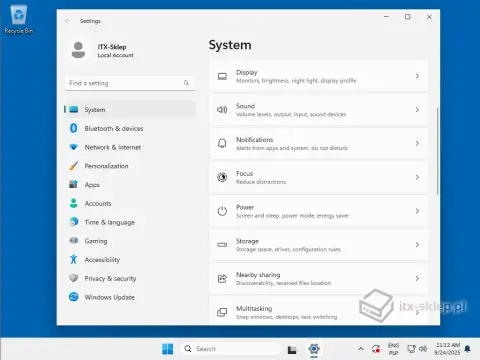Navigate to Accounts settings

pyautogui.click(x=130, y=203)
